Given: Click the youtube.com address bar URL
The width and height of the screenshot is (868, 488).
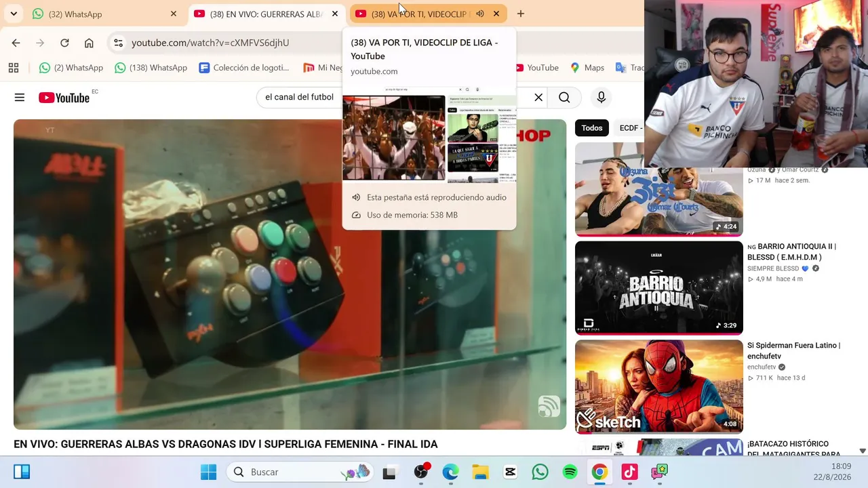Looking at the screenshot, I should click(210, 43).
